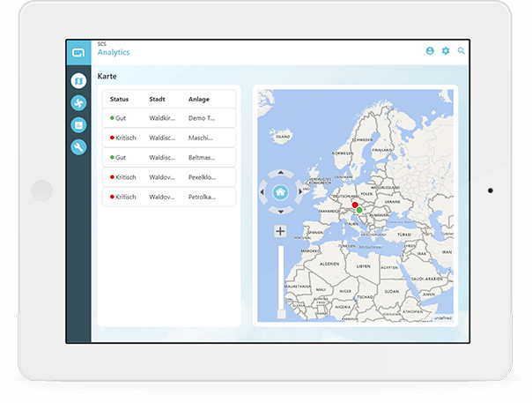Click the SCS Analytics logo icon
Screen dimensions: 532x403
(x=78, y=53)
